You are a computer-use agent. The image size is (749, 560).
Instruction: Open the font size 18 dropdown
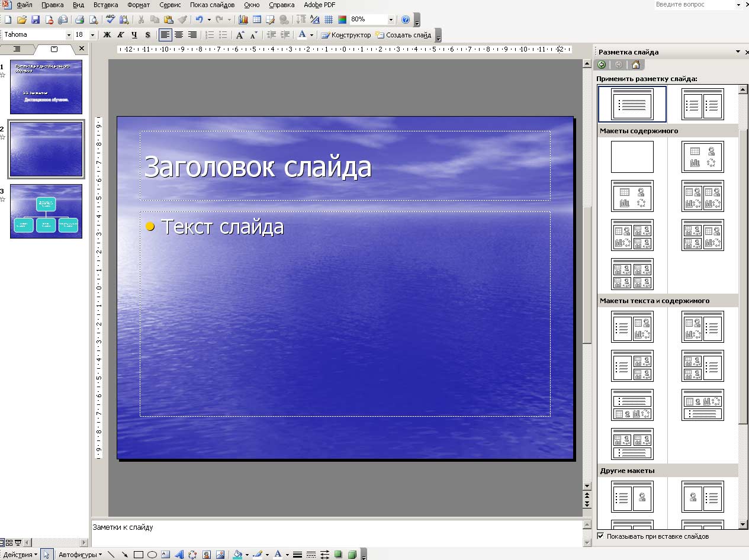click(92, 35)
